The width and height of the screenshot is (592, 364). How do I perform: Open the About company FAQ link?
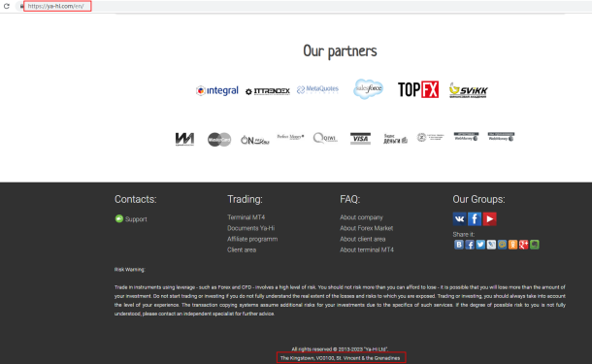pyautogui.click(x=361, y=217)
